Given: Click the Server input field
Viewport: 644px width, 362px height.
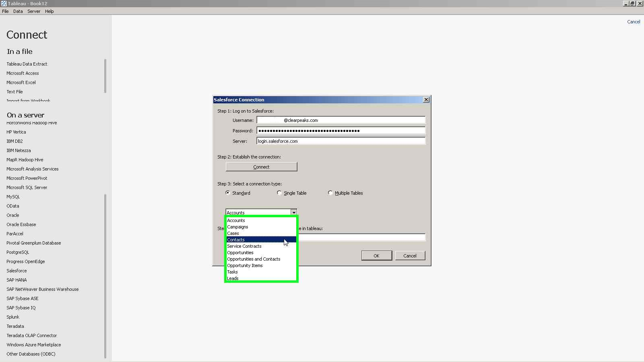Looking at the screenshot, I should [x=341, y=141].
